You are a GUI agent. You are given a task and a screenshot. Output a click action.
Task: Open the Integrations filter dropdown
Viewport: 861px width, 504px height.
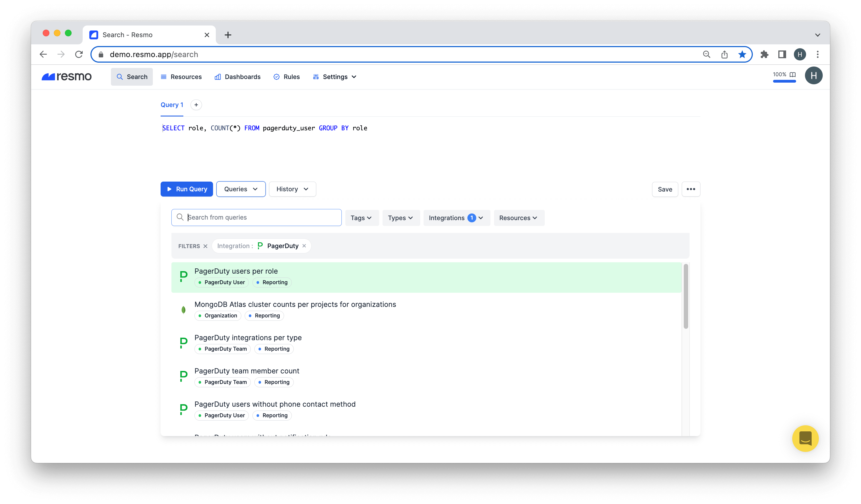457,218
